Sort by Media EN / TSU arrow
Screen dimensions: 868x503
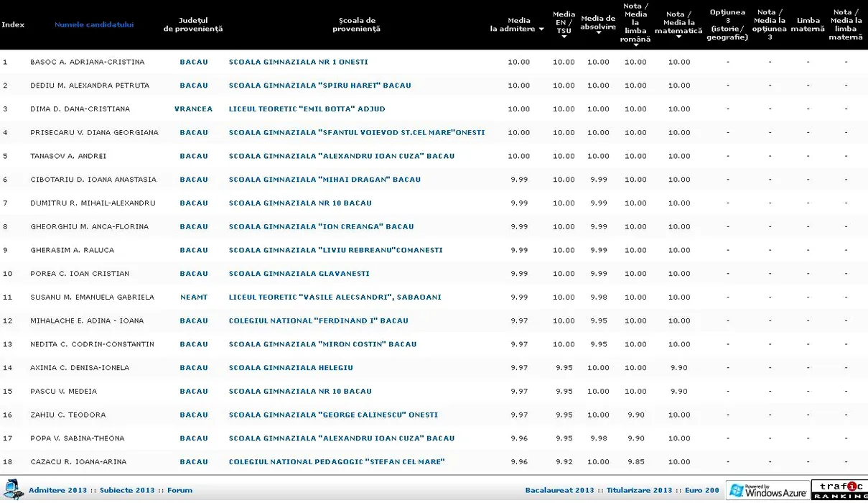point(564,37)
